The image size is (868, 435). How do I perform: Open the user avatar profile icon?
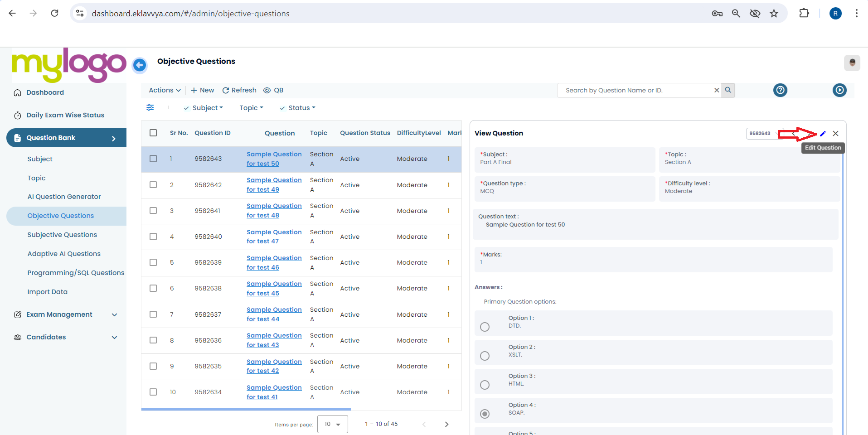tap(852, 63)
